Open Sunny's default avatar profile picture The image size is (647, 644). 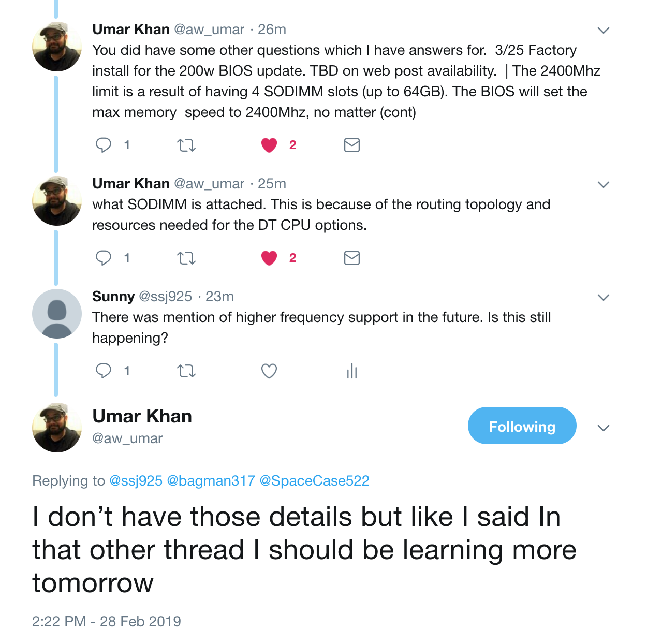coord(57,314)
